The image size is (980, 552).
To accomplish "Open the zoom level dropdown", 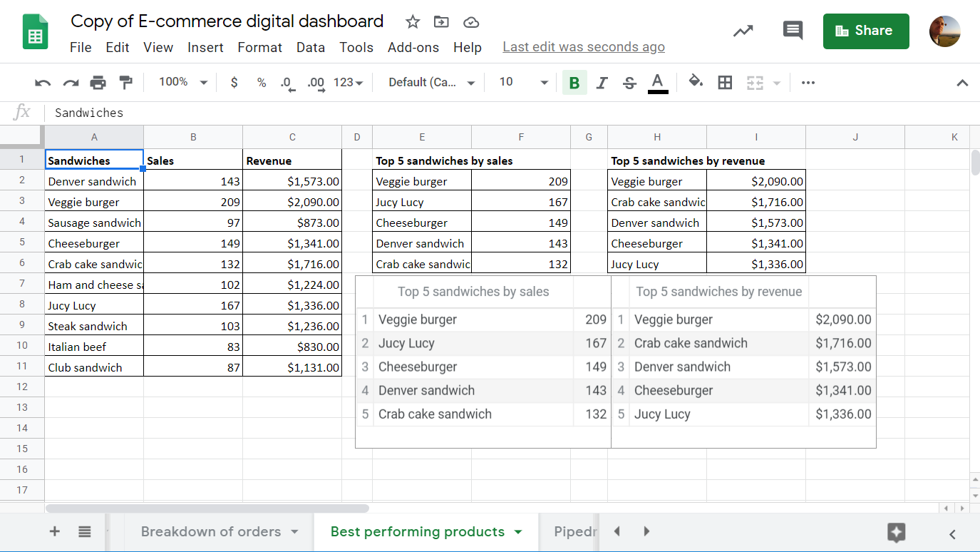I will coord(182,82).
